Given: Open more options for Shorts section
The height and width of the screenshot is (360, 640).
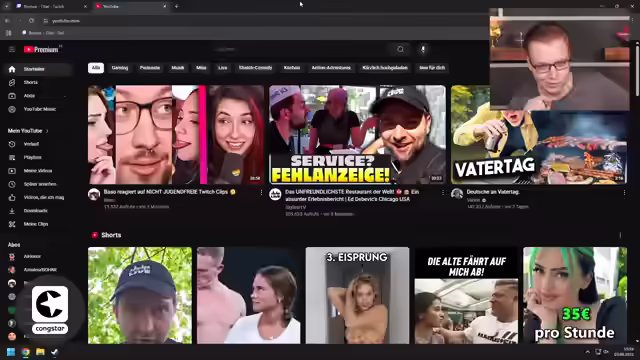Looking at the screenshot, I should [x=620, y=235].
